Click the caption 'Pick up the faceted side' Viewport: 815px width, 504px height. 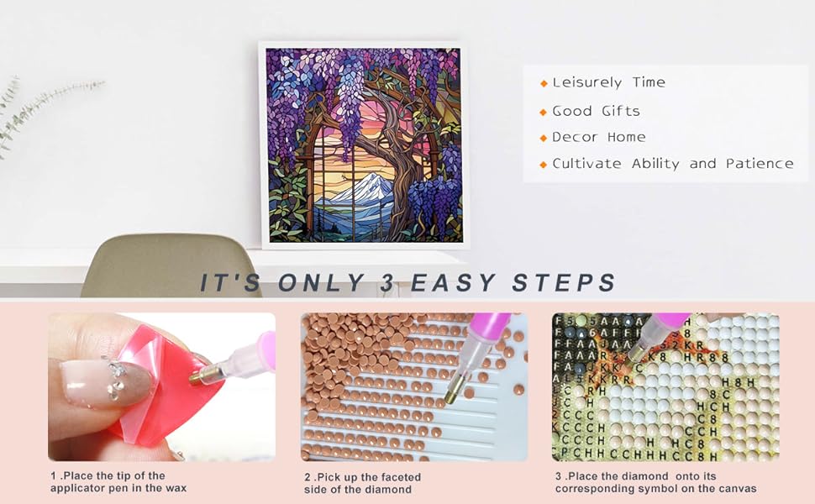[363, 483]
